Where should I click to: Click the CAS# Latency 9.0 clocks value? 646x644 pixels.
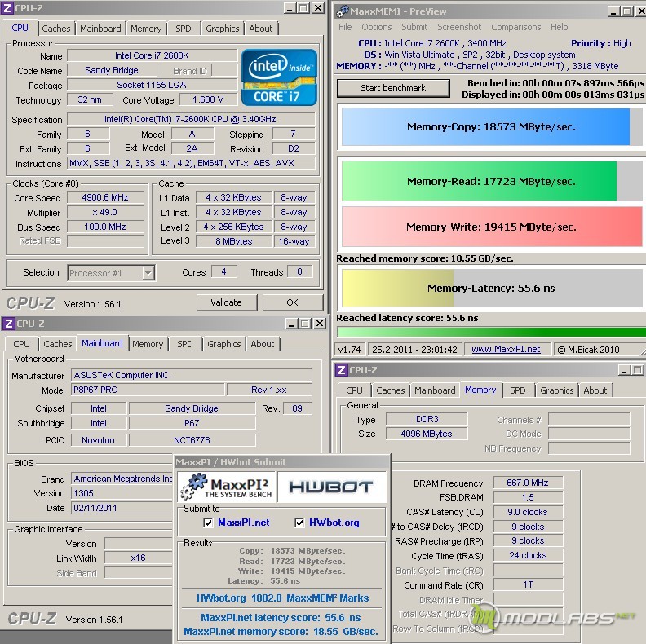[x=528, y=512]
